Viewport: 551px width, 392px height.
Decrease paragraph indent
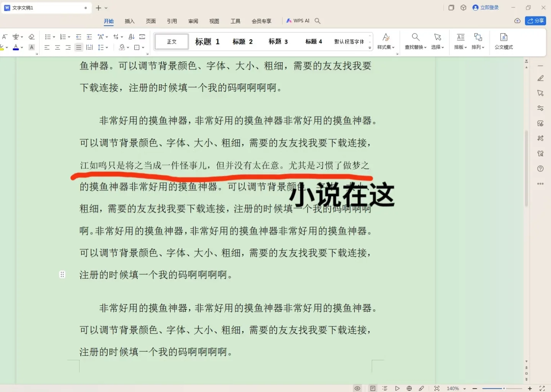click(78, 37)
